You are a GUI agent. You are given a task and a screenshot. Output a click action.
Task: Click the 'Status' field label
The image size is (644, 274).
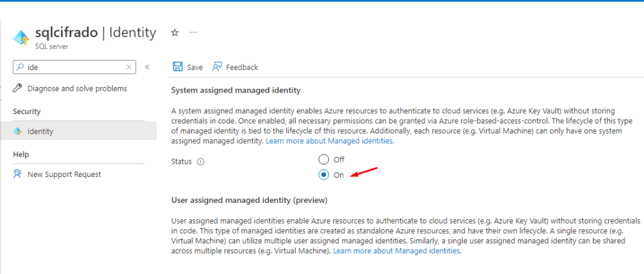(181, 162)
